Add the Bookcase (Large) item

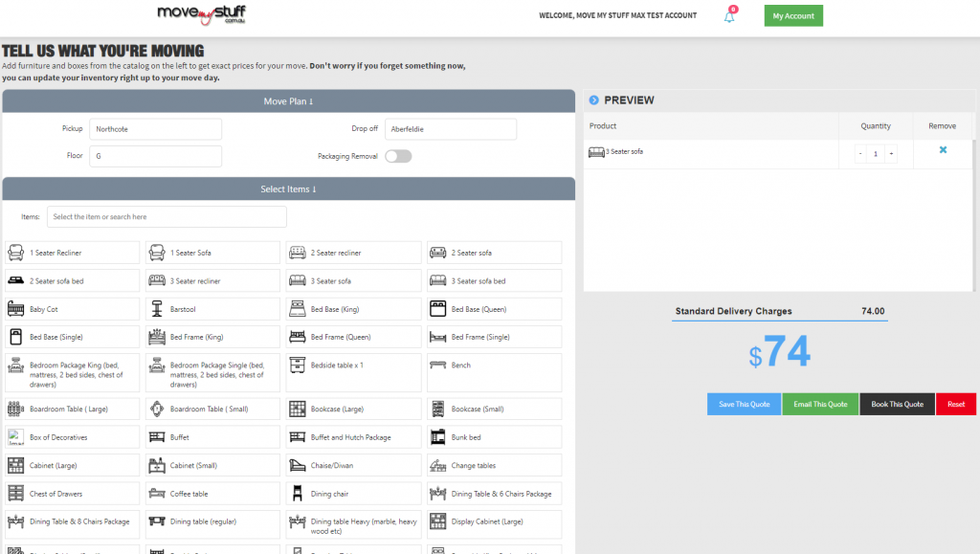coord(354,410)
